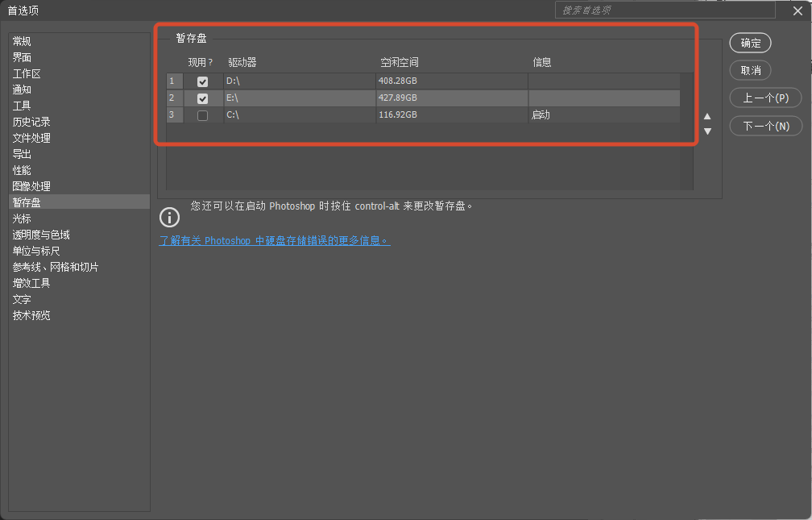Go to previous page with 上一个(P)

click(765, 98)
